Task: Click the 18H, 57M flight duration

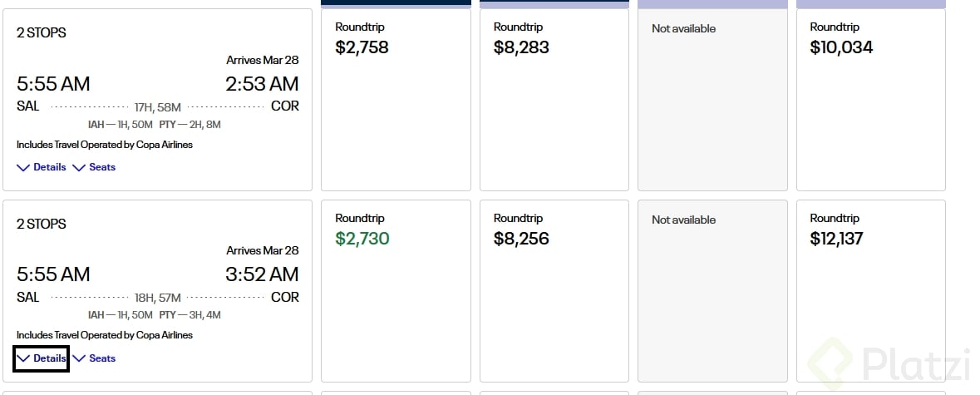Action: 157,298
